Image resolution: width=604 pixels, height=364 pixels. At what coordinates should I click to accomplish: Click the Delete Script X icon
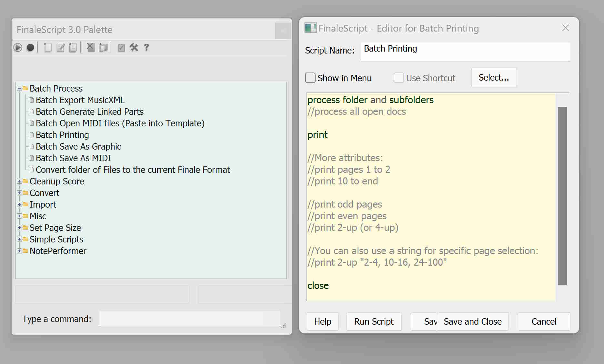[x=91, y=48]
